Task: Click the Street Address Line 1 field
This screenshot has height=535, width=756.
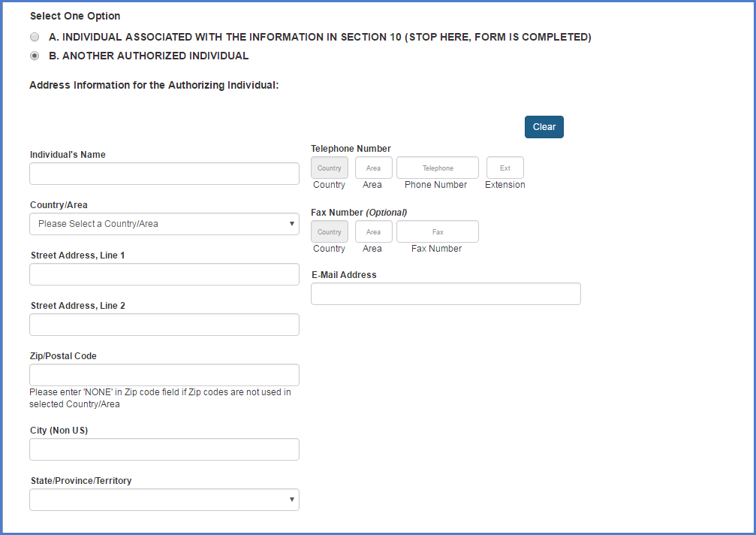Action: (x=164, y=274)
